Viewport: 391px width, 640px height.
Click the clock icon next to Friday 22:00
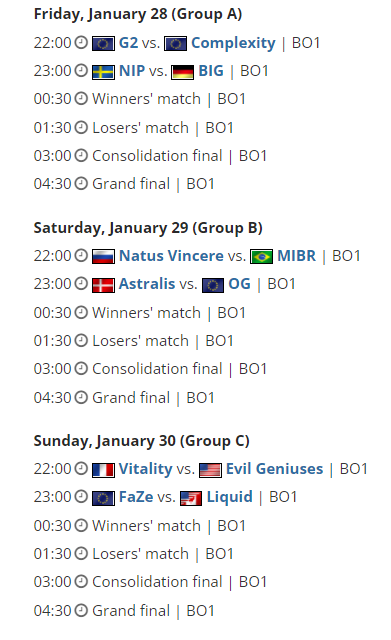[x=81, y=42]
